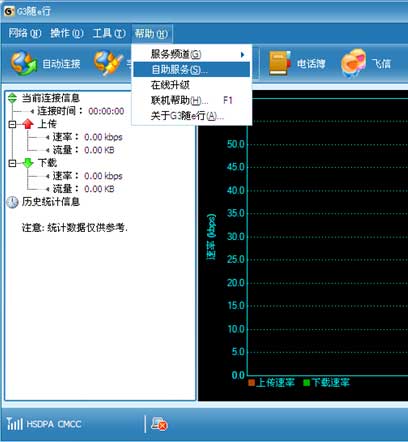408x442 pixels.
Task: Collapse the upload (上传) tree node
Action: (12, 124)
